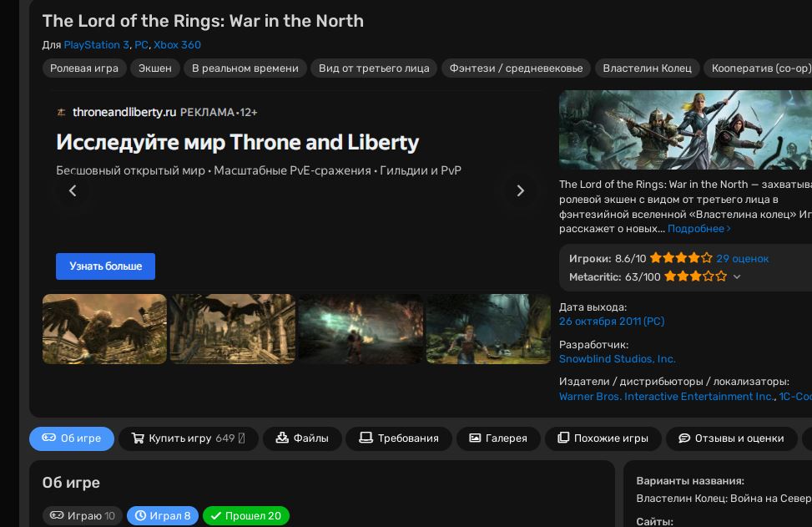Click the Metacritic rating stars
This screenshot has width=812, height=527.
(695, 276)
